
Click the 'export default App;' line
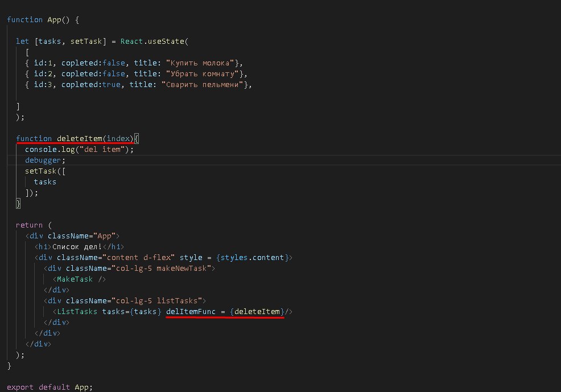[x=49, y=387]
